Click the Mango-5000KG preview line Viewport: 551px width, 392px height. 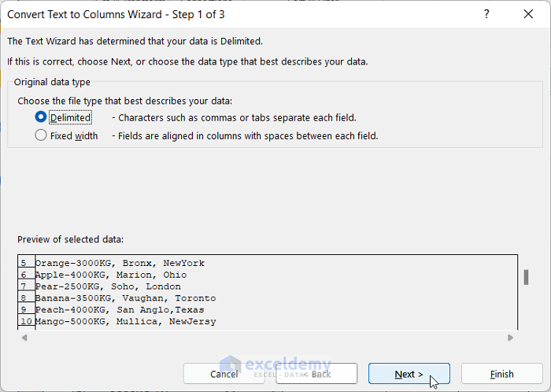[x=125, y=321]
